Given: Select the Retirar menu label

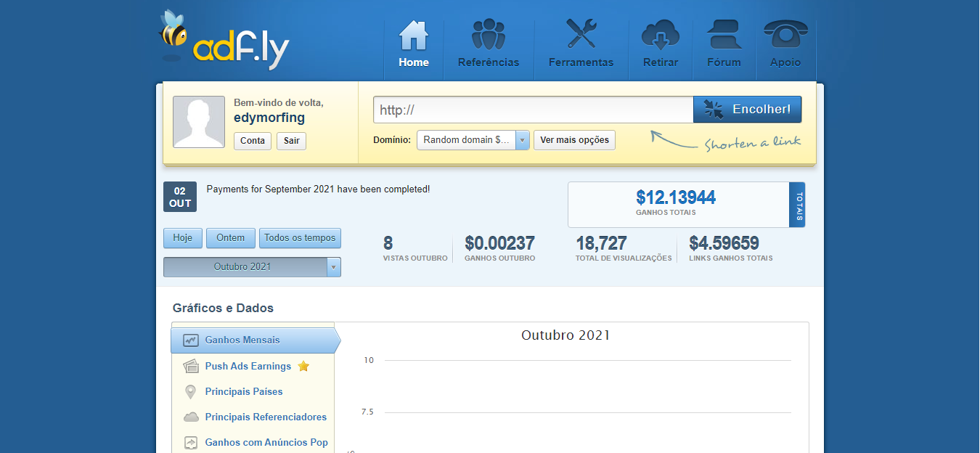Looking at the screenshot, I should tap(661, 62).
